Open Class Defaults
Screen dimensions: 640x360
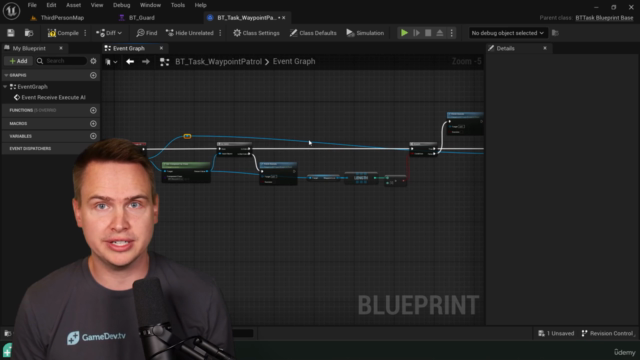[313, 33]
